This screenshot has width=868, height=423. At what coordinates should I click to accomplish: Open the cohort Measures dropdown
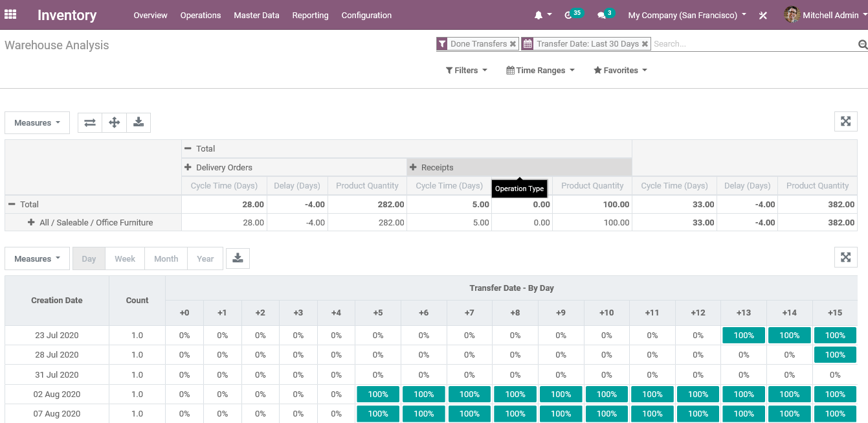(x=37, y=258)
